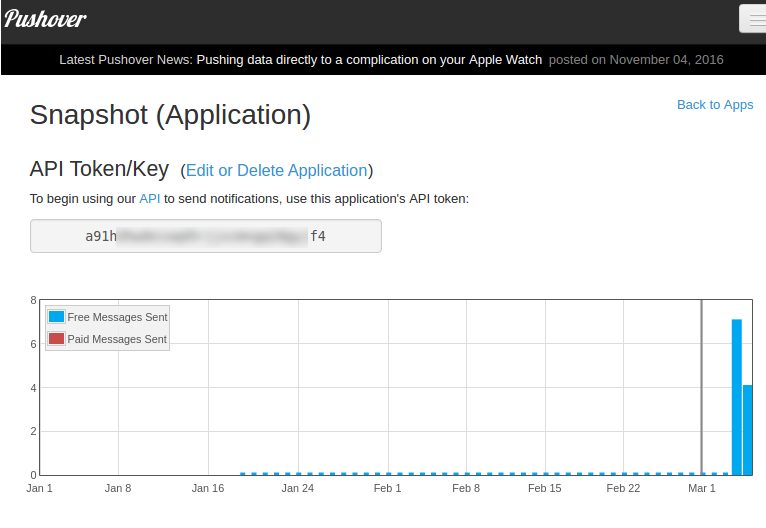Open Edit or Delete Application link
766x528 pixels.
coord(277,170)
